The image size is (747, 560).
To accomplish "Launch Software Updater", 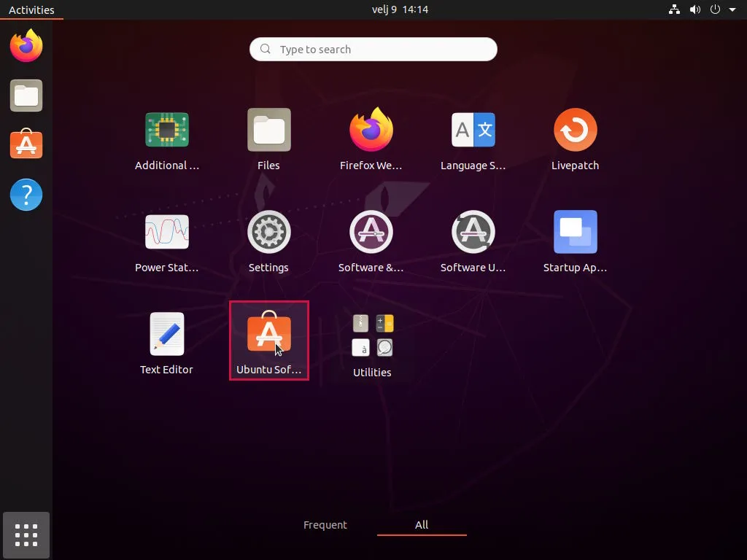I will [473, 232].
